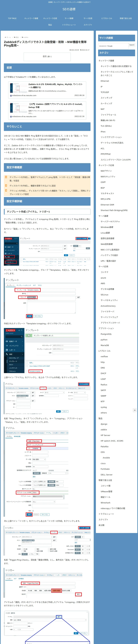Viewport: 138px width, 644px height.
Task: Open the L7プロトコル header menu item
Action: point(107,18)
